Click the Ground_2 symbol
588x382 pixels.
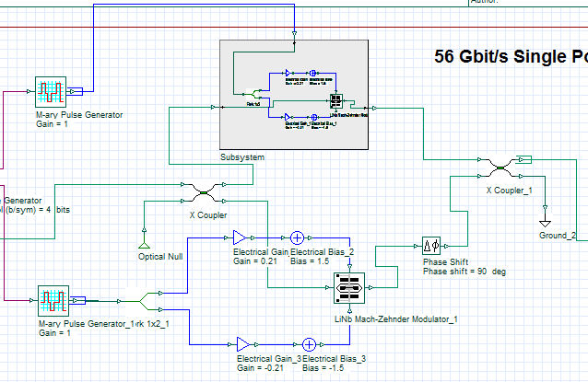545,222
